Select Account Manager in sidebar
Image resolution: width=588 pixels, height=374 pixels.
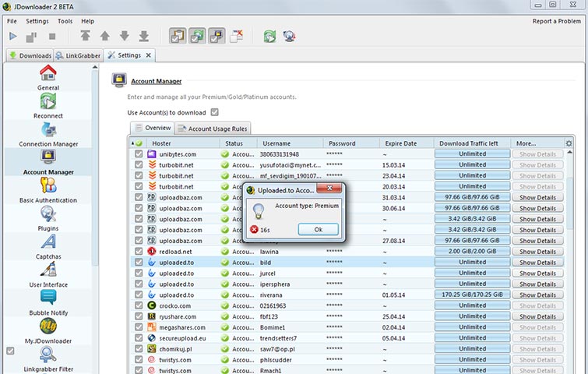[48, 162]
